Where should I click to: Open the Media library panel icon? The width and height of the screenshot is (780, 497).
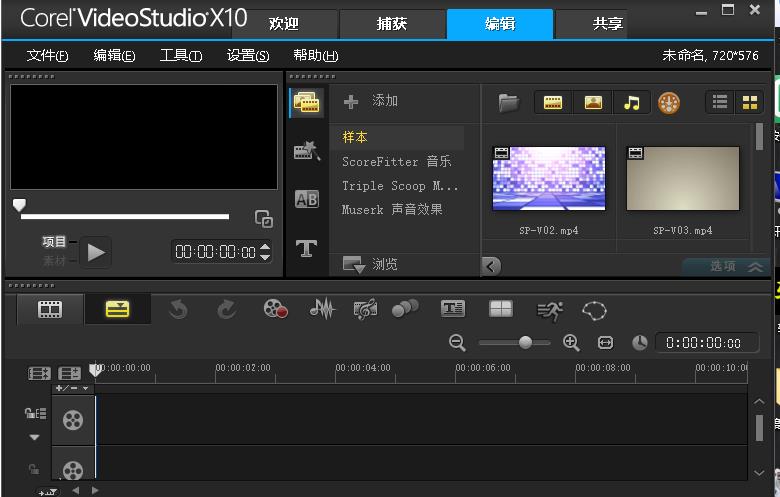306,102
